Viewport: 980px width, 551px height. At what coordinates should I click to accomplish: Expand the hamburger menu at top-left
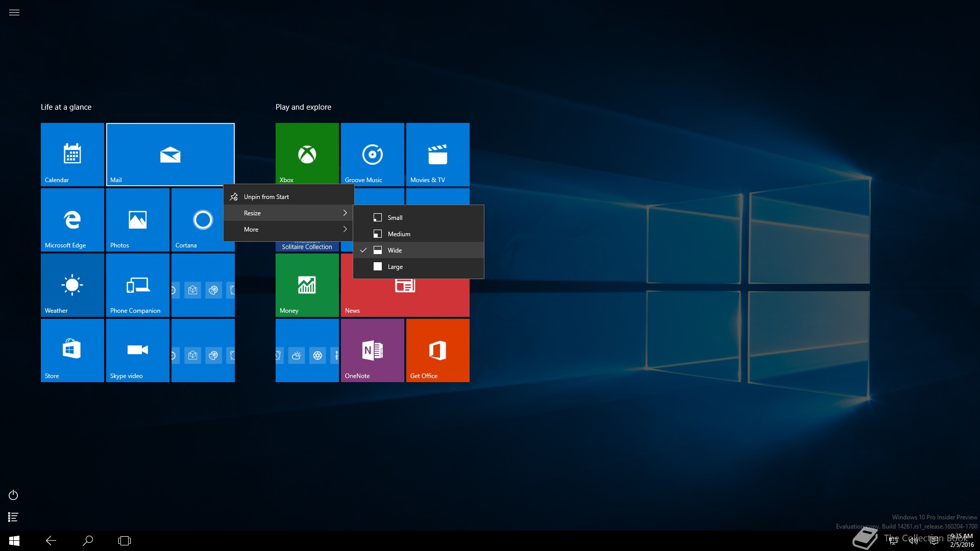coord(14,12)
